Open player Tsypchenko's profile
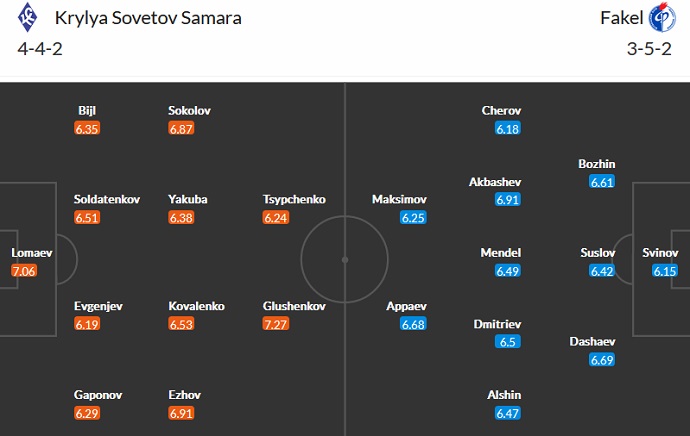The image size is (690, 436). [294, 199]
